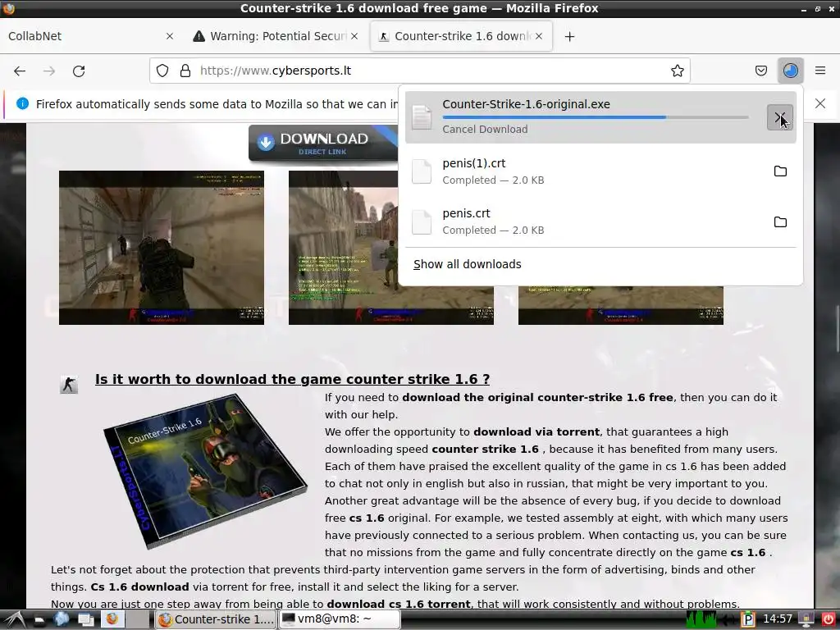Click the Counter-Strike 1.6 box cover image
840x630 pixels.
(x=205, y=472)
